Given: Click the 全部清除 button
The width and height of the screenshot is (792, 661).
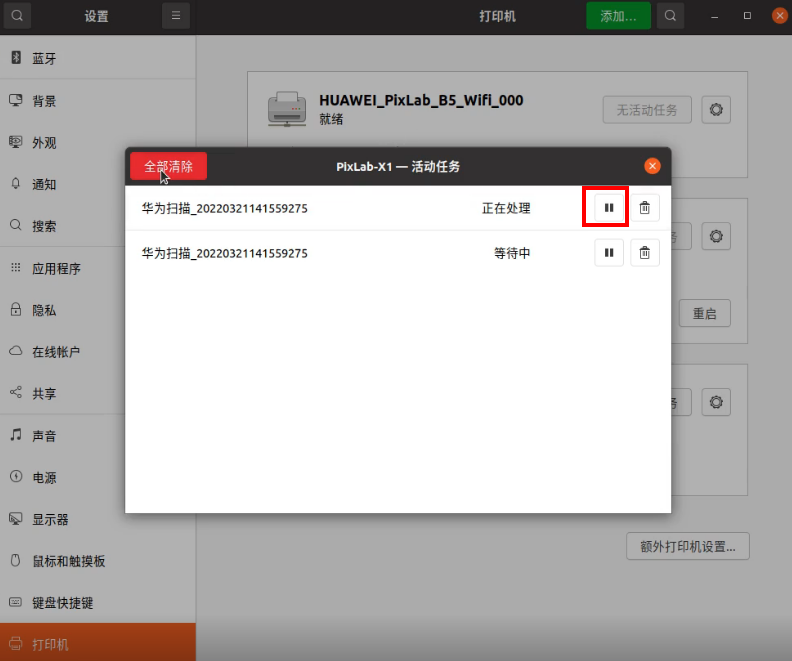Looking at the screenshot, I should [168, 166].
